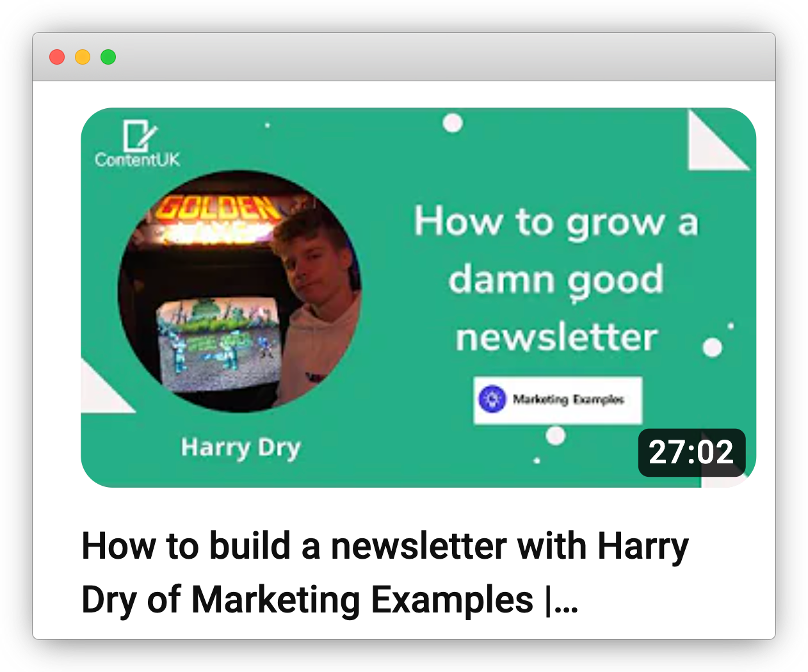Select the purple circular icon beside Marketing Examples
The image size is (808, 672).
(492, 400)
